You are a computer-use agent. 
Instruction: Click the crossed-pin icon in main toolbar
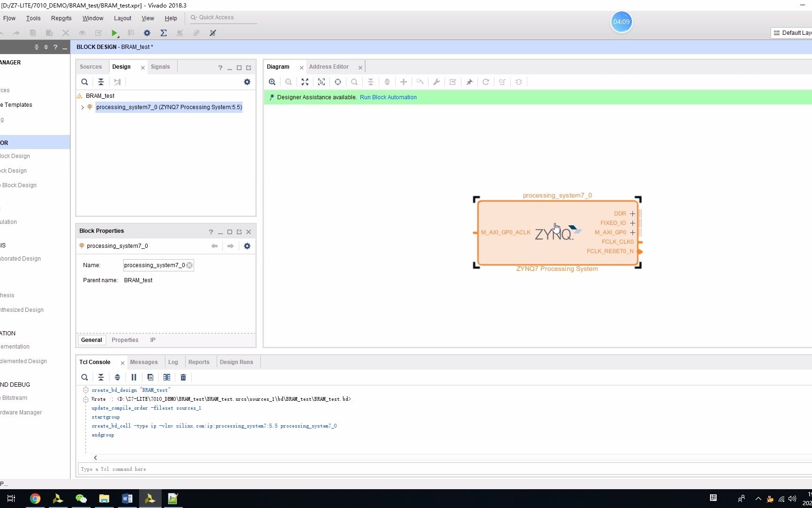click(213, 33)
